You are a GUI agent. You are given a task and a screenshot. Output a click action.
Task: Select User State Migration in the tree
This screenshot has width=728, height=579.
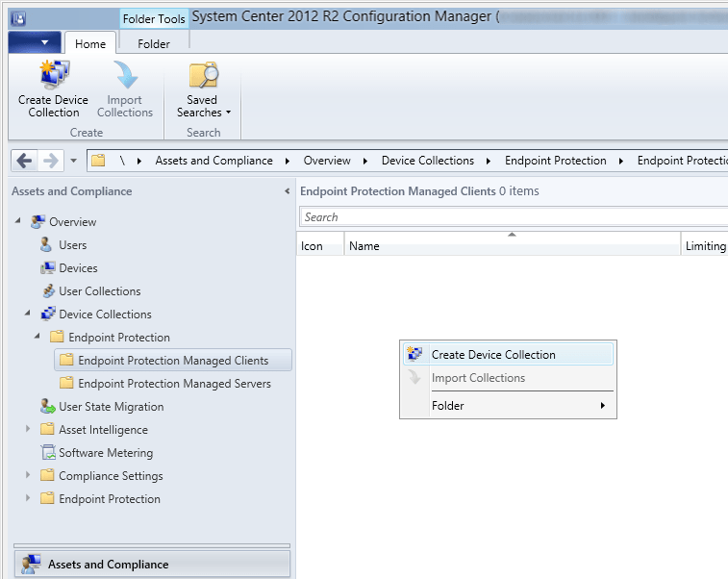click(x=111, y=407)
